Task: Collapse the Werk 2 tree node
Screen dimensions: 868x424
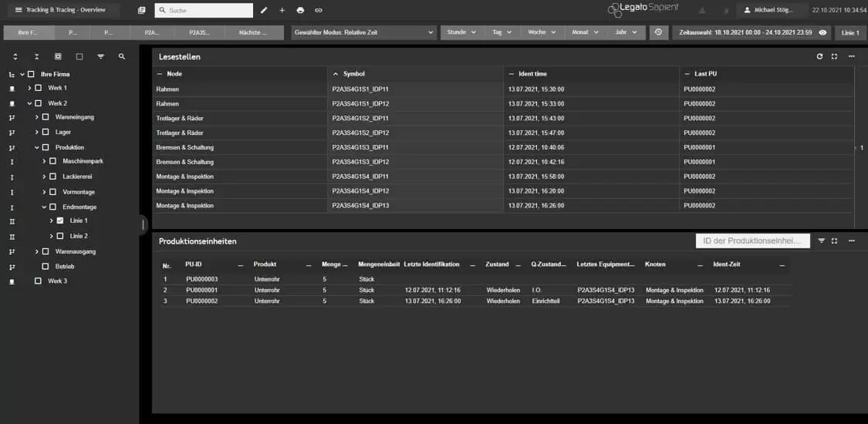Action: click(29, 103)
